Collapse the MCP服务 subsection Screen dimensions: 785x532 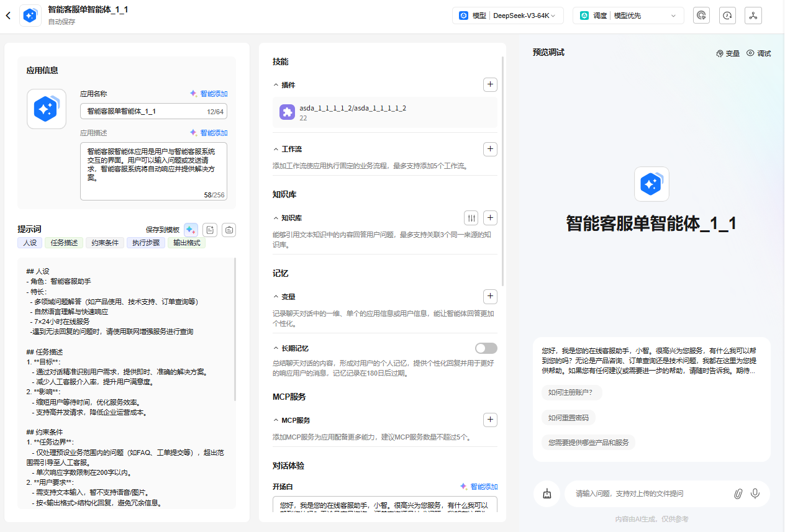tap(276, 420)
